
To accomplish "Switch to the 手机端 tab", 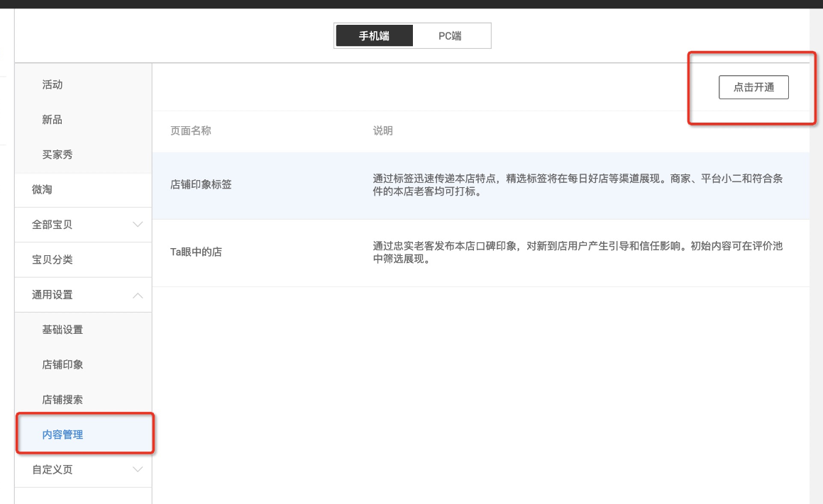I will click(x=374, y=35).
